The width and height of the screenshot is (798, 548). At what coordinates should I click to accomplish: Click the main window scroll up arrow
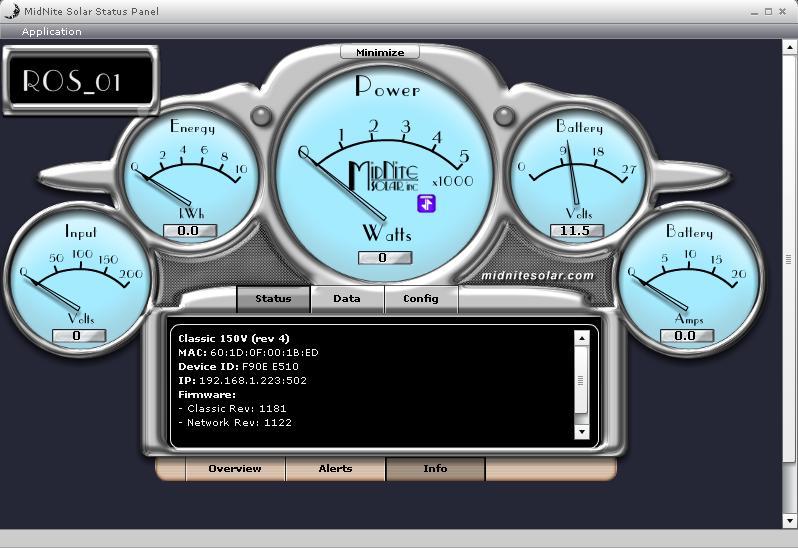[x=789, y=47]
